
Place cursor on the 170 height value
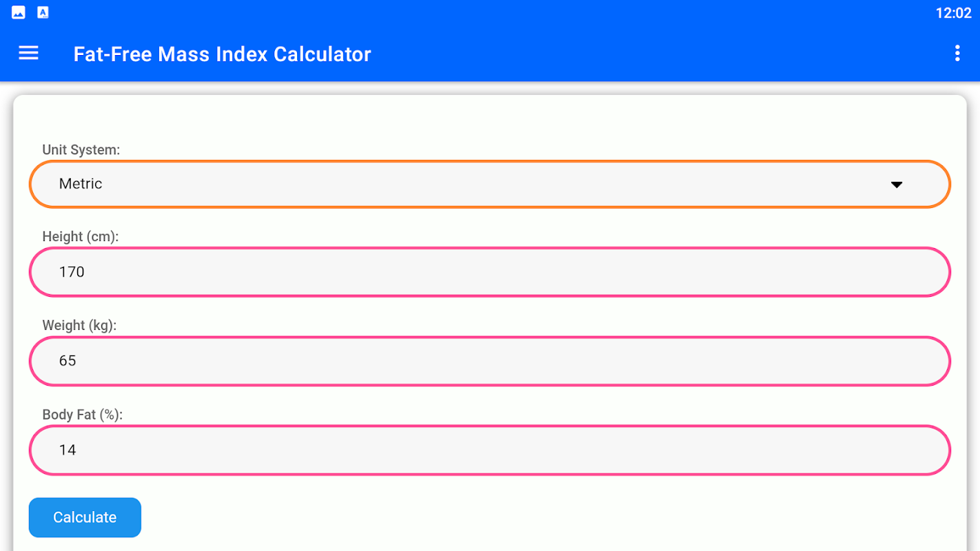point(72,272)
